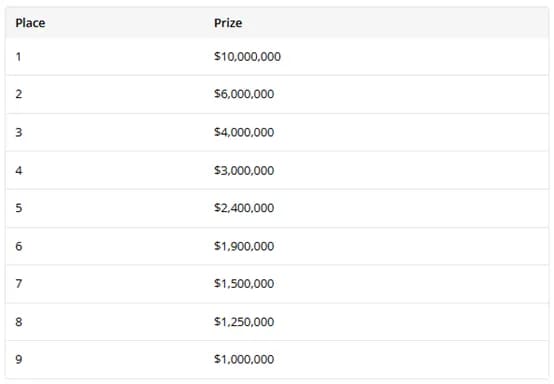The width and height of the screenshot is (554, 384).
Task: Click the Place column header
Action: click(30, 23)
